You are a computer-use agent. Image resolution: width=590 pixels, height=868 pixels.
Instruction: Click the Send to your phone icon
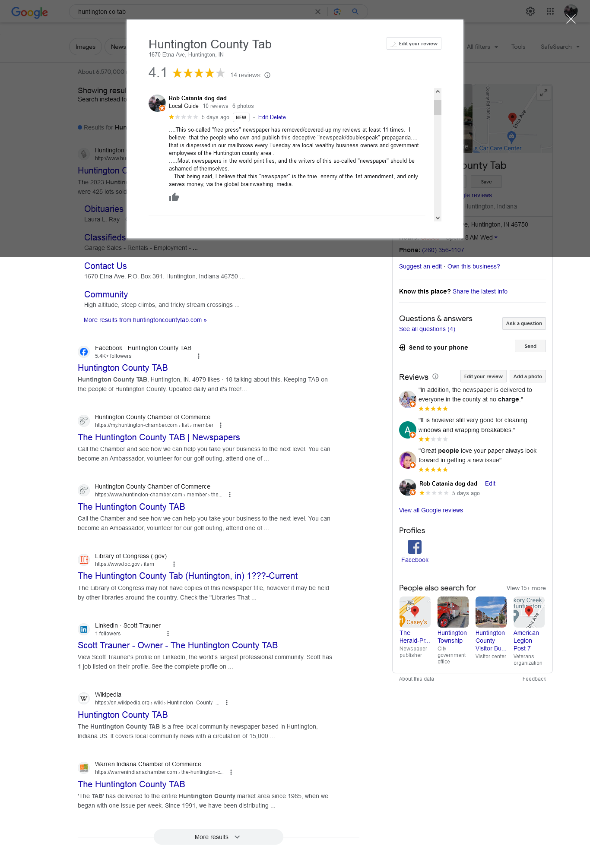pos(402,347)
